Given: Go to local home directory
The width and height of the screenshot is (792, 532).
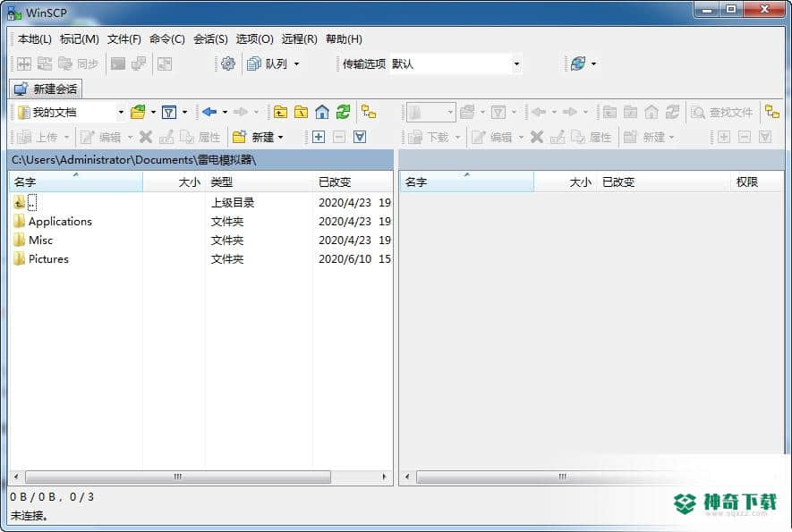Looking at the screenshot, I should point(322,112).
